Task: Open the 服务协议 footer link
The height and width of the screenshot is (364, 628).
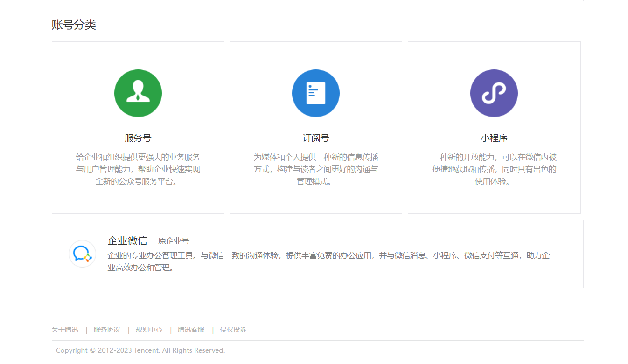Action: tap(107, 330)
